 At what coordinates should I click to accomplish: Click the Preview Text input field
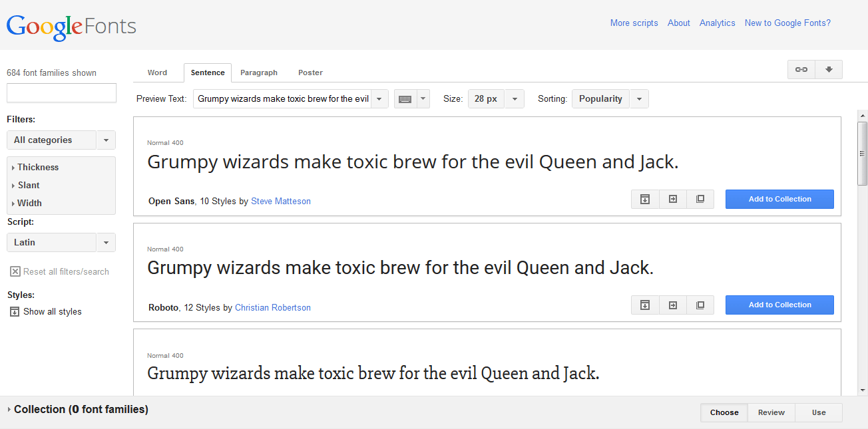pos(282,99)
